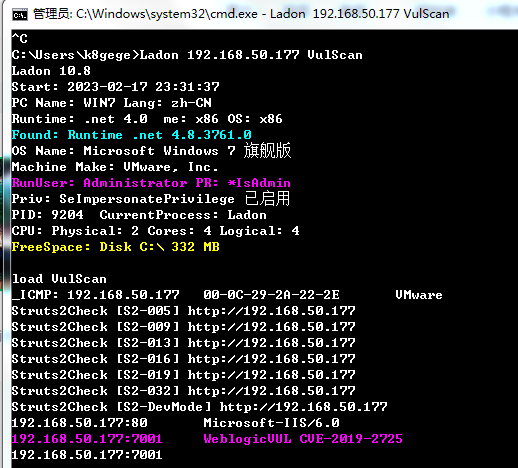Select the 'PC Name: WIN7 Lang: zh-CN' line

[112, 103]
